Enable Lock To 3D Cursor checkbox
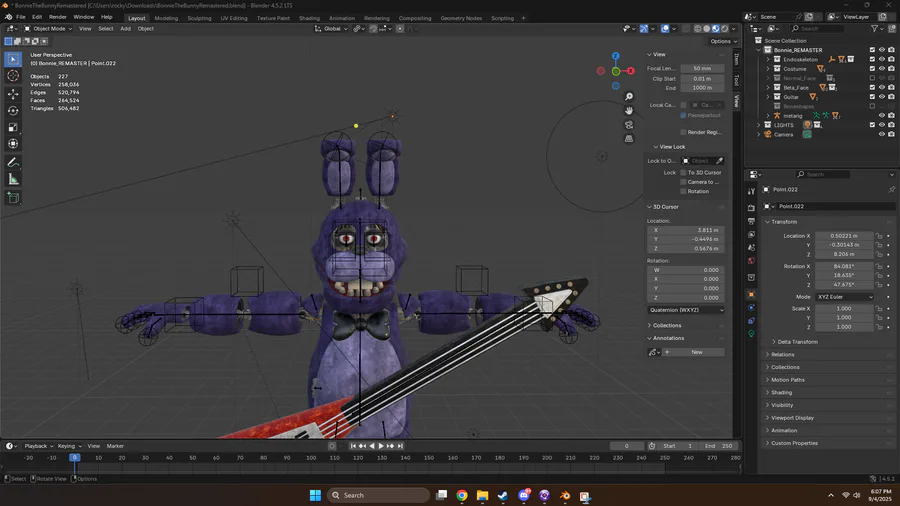This screenshot has height=506, width=900. click(x=683, y=173)
